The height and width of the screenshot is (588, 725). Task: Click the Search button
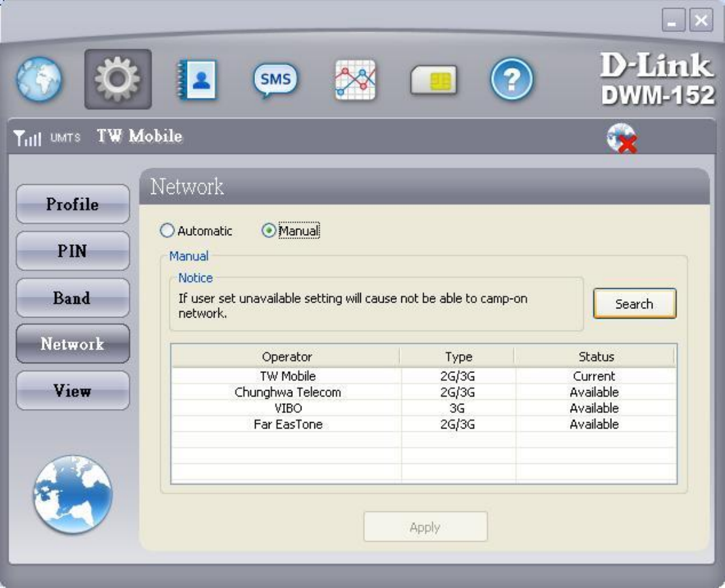coord(634,304)
